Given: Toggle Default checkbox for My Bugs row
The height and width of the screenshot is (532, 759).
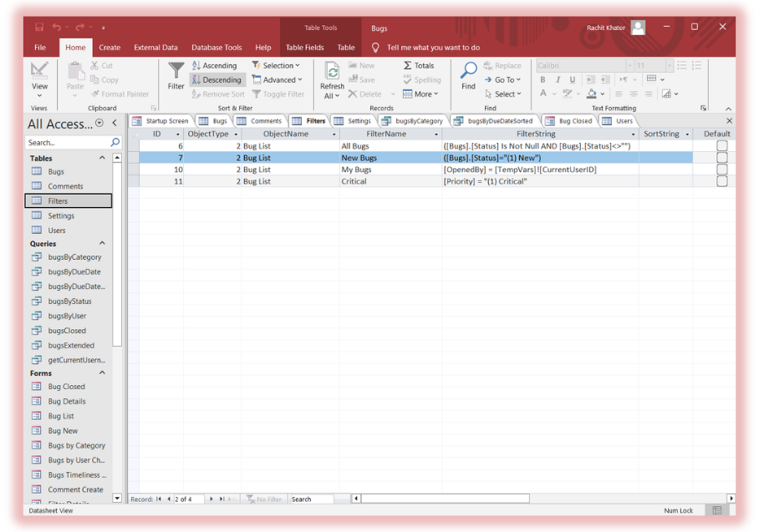Looking at the screenshot, I should [x=721, y=170].
